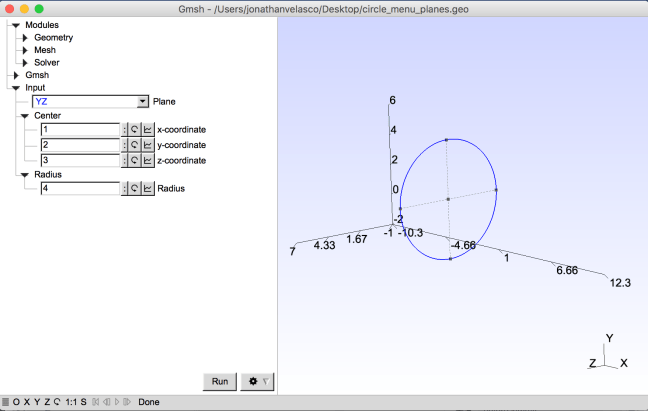Viewport: 648px width, 411px height.
Task: Click the O options icon in the status bar
Action: point(16,402)
